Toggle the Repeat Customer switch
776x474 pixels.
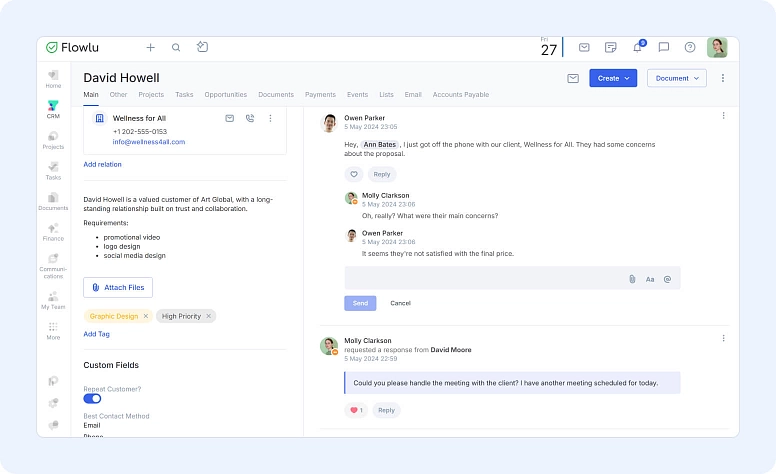point(92,399)
